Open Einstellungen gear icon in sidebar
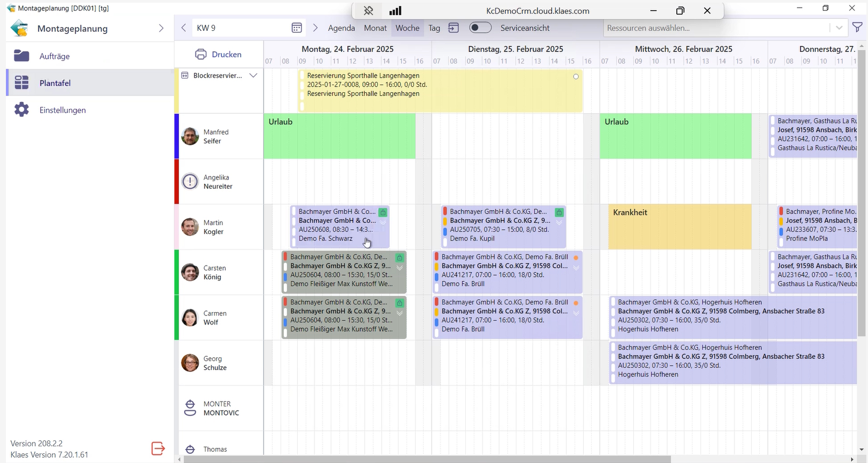Screen dimensions: 868x463 (x=22, y=110)
